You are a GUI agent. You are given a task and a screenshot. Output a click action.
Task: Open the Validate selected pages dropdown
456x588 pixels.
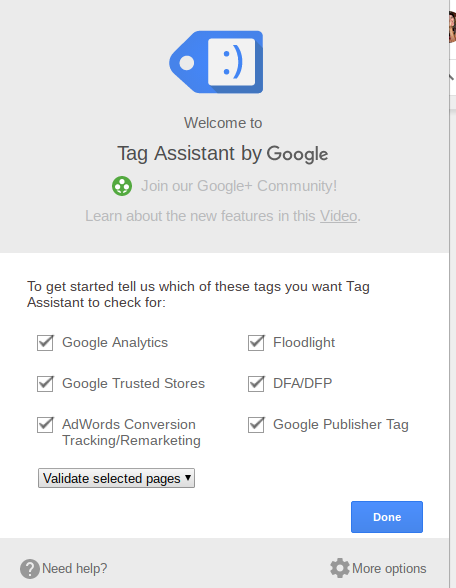click(116, 478)
